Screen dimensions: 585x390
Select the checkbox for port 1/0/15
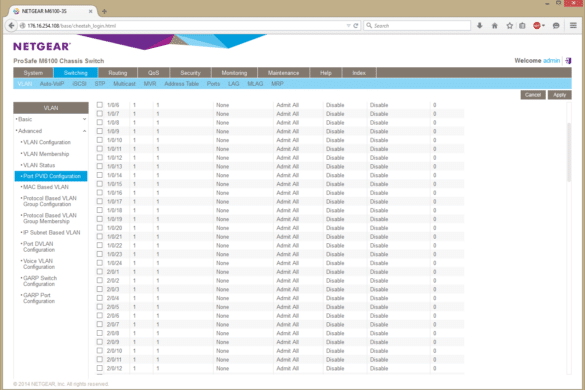click(x=100, y=184)
